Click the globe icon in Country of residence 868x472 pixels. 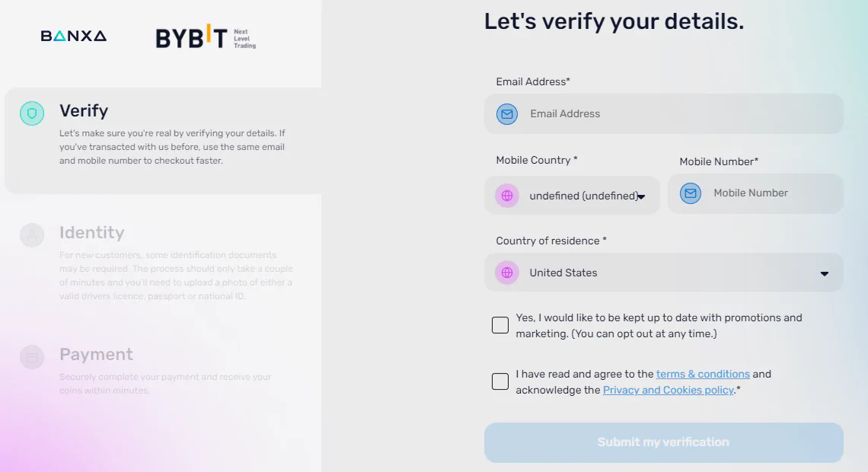click(506, 273)
